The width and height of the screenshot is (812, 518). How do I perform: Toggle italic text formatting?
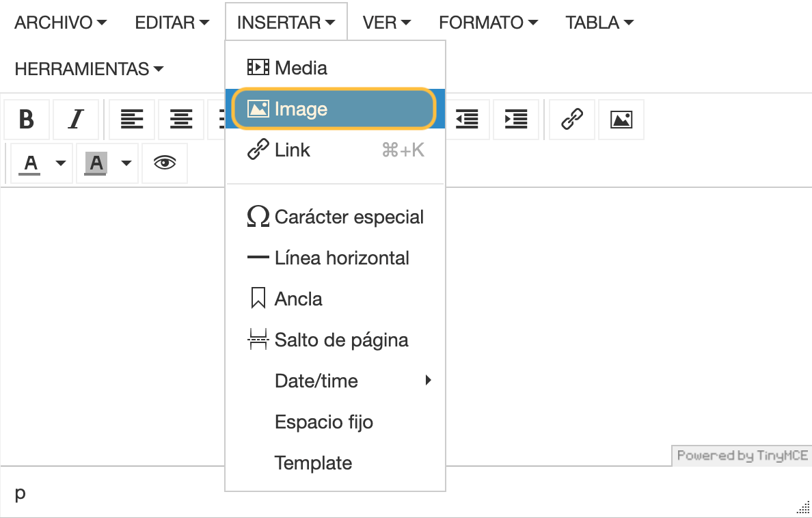pos(76,120)
